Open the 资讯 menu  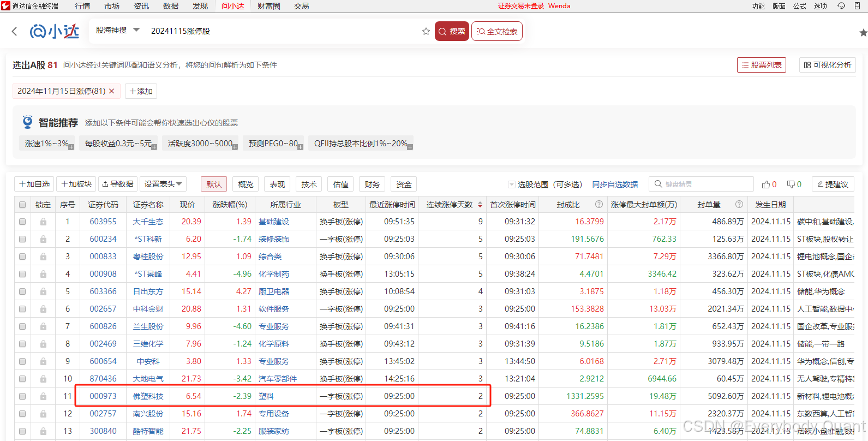click(x=141, y=6)
